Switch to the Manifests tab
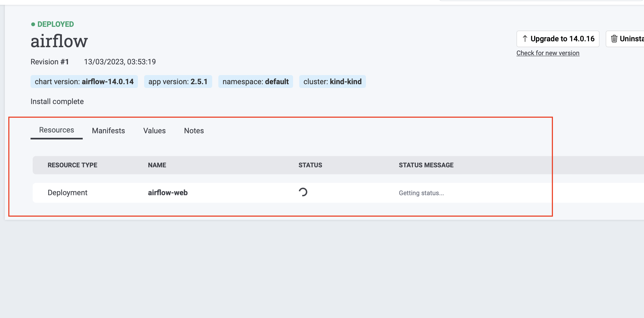The image size is (644, 318). click(108, 131)
